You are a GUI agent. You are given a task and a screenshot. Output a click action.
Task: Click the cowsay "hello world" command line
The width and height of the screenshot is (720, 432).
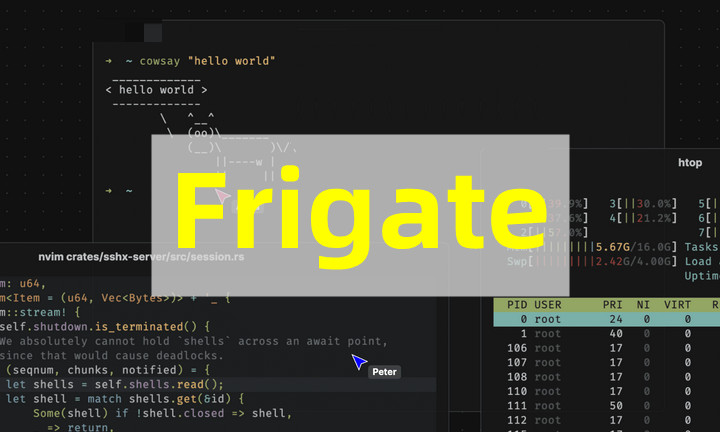tap(200, 61)
